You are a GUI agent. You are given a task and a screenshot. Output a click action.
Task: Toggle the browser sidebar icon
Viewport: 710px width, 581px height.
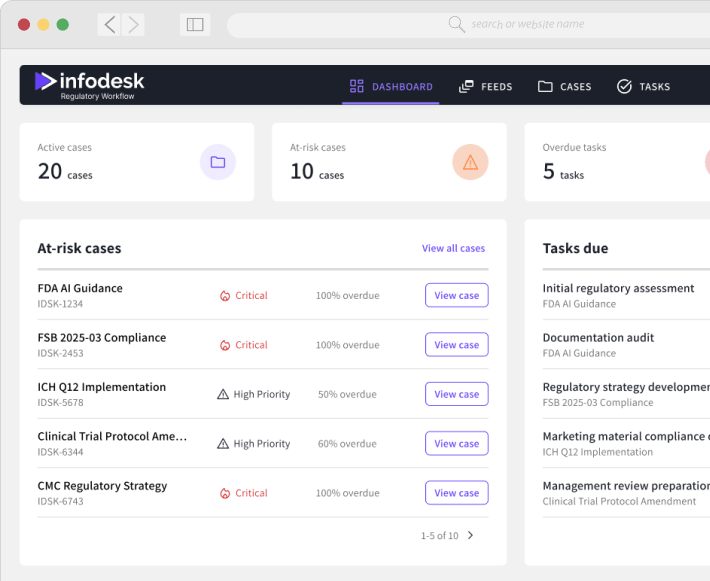click(x=195, y=24)
